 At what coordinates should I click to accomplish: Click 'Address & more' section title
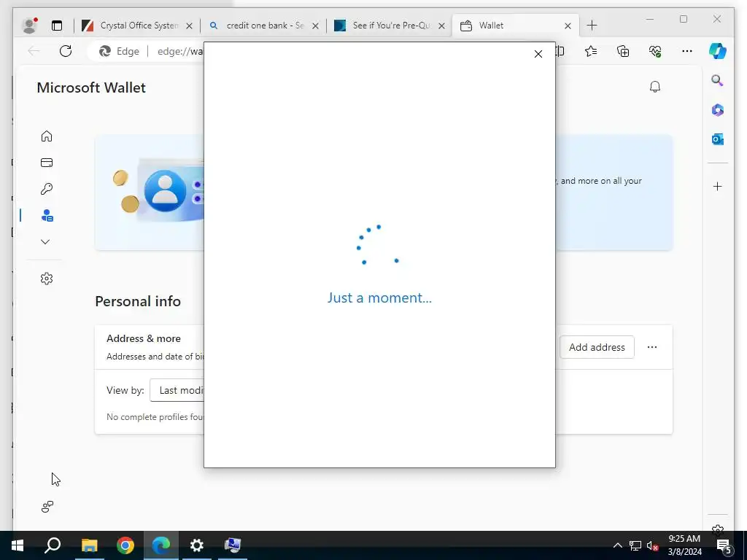[x=144, y=338]
